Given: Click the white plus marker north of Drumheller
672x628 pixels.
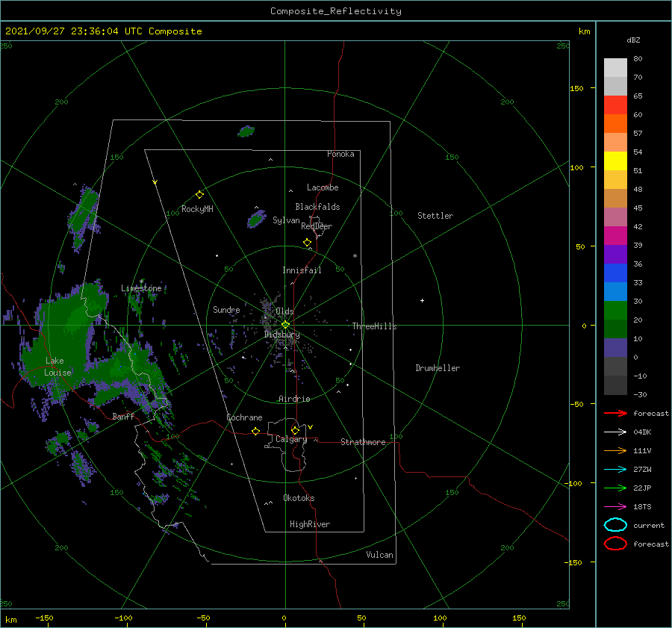Looking at the screenshot, I should tap(422, 300).
